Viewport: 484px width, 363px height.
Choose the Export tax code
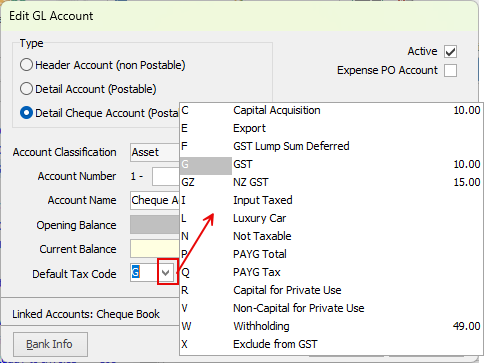pyautogui.click(x=331, y=128)
